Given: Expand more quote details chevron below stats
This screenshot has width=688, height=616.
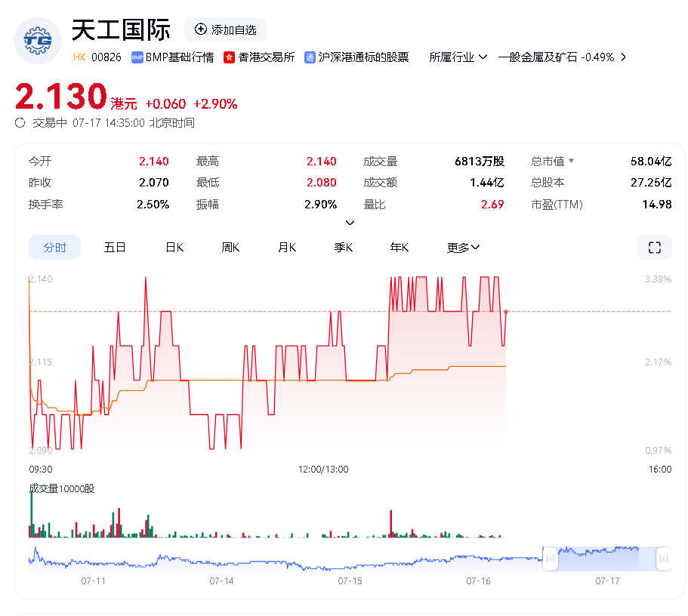Looking at the screenshot, I should pyautogui.click(x=350, y=223).
